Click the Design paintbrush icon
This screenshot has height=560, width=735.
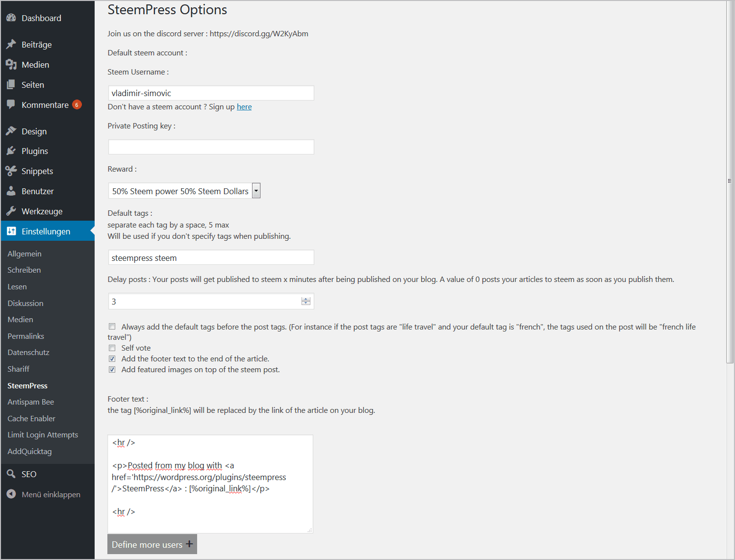tap(11, 131)
